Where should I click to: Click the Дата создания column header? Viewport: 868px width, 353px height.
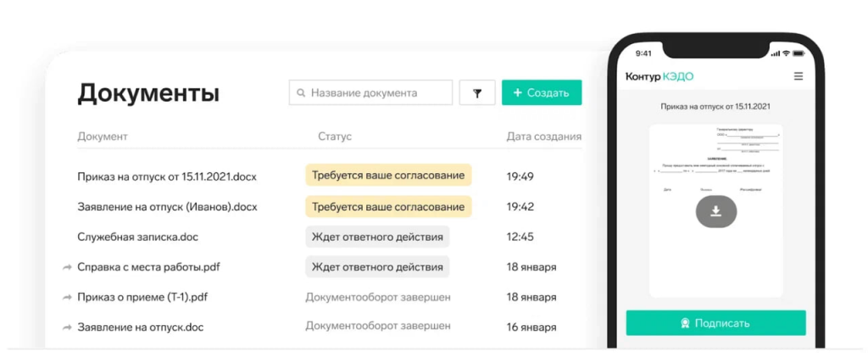pyautogui.click(x=543, y=137)
